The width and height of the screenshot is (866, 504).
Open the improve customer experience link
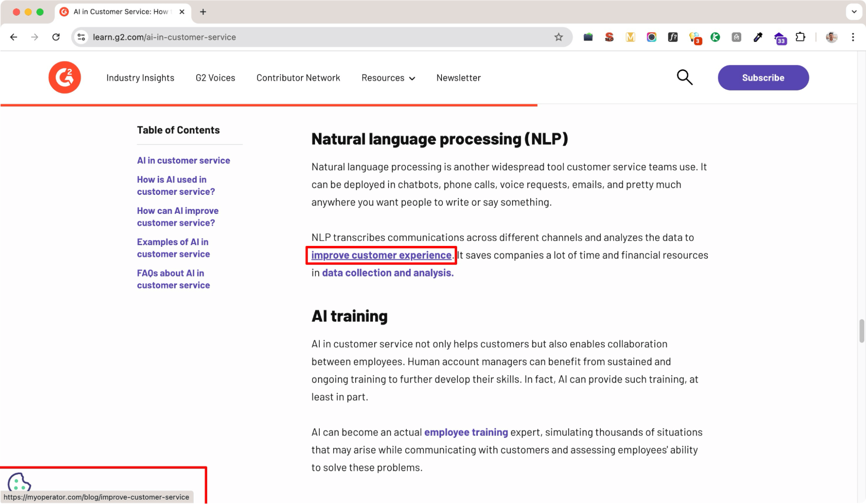pos(381,255)
